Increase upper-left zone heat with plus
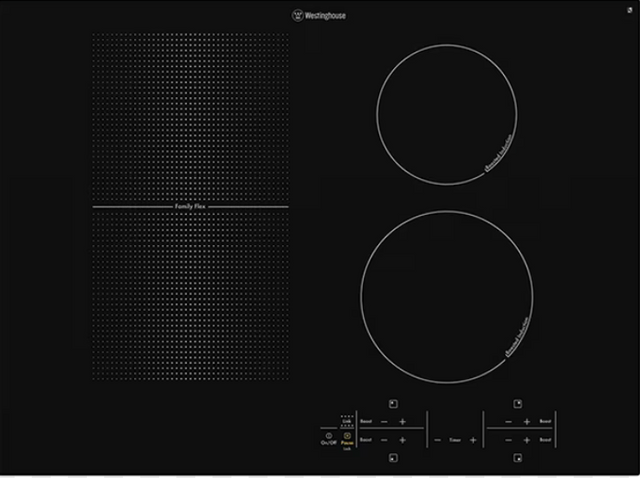 (x=403, y=422)
